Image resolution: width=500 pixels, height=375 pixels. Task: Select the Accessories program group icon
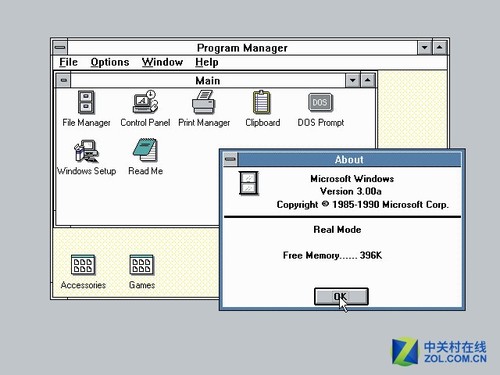click(83, 265)
